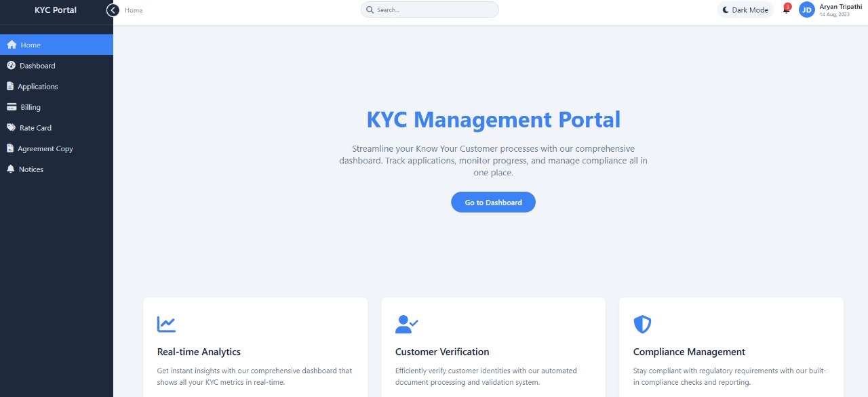Open Billing using the credit card icon
868x397 pixels.
tap(11, 106)
